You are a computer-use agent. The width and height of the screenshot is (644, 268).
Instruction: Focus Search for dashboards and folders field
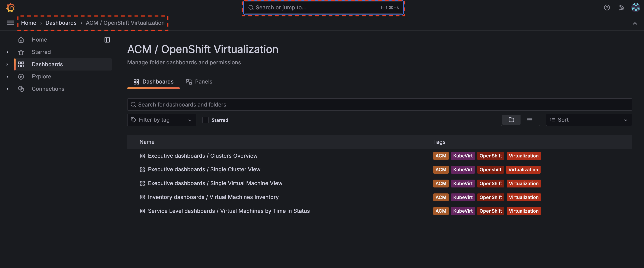pyautogui.click(x=380, y=105)
